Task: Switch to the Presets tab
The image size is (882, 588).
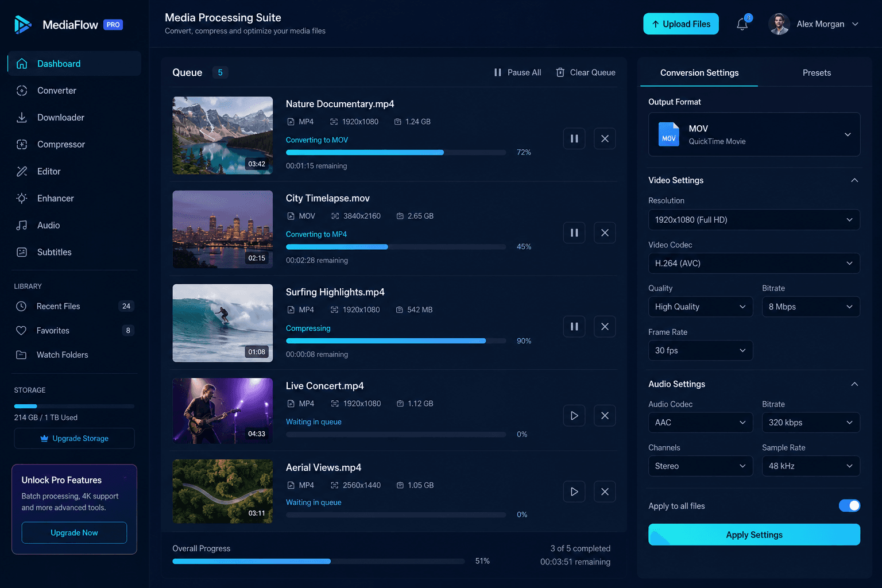Action: [817, 73]
